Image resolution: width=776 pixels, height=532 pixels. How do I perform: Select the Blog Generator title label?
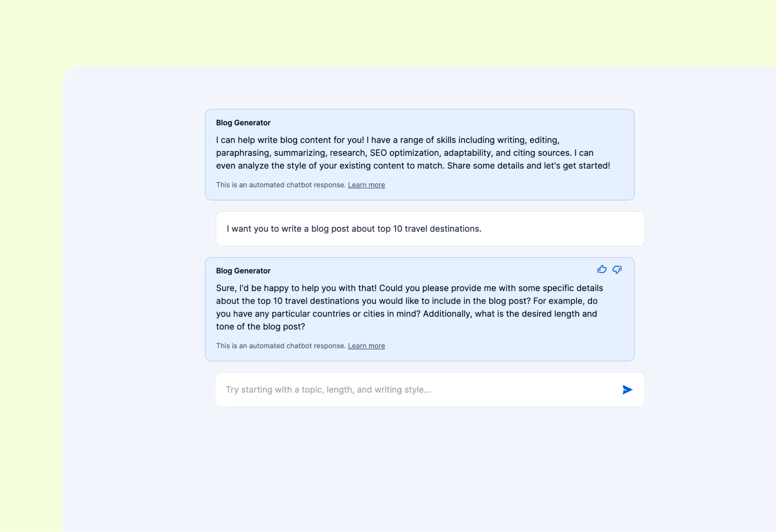[243, 122]
